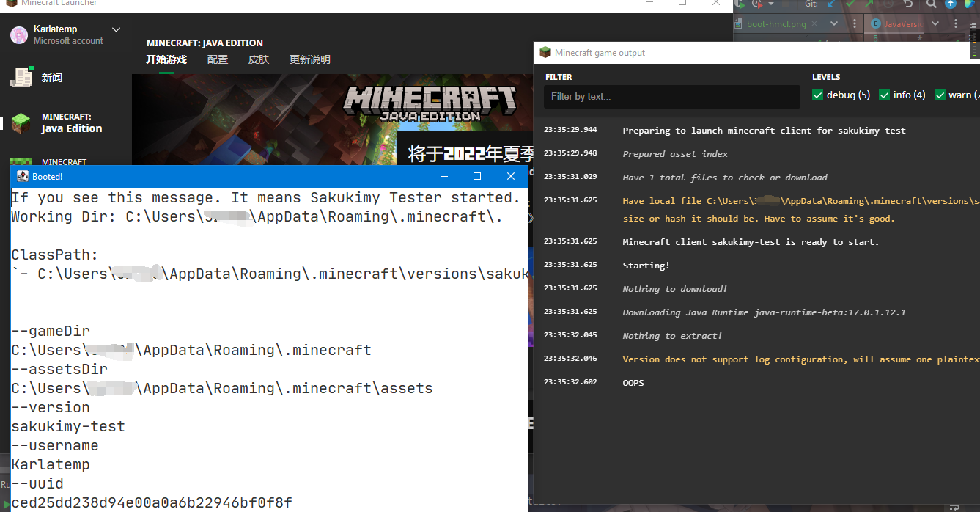This screenshot has width=980, height=512.
Task: Select the 'Prepared asset index' log entry
Action: coord(675,154)
